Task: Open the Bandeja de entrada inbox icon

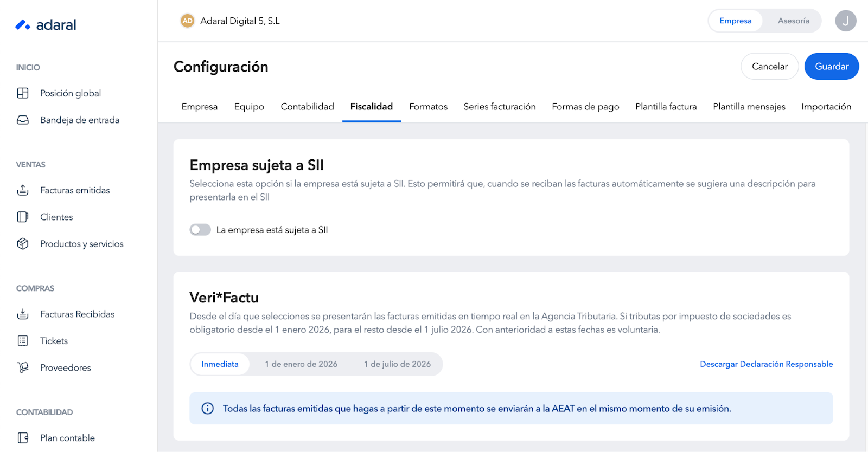Action: (23, 120)
